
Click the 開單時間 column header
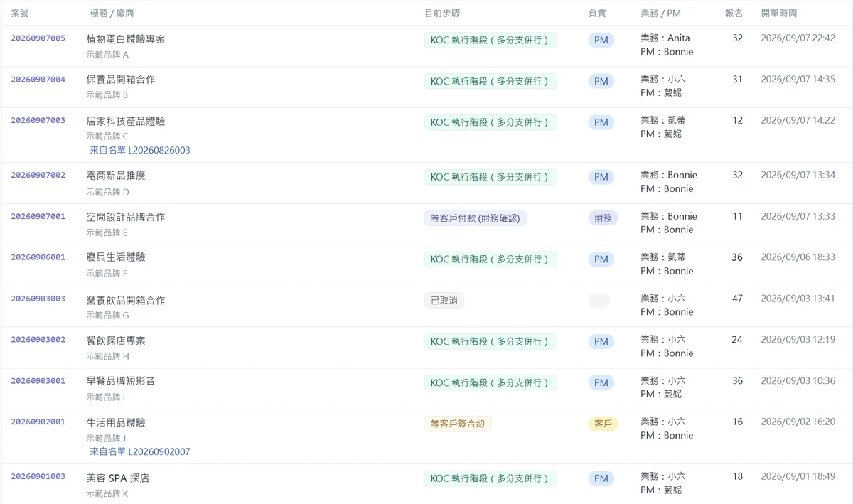tap(779, 14)
